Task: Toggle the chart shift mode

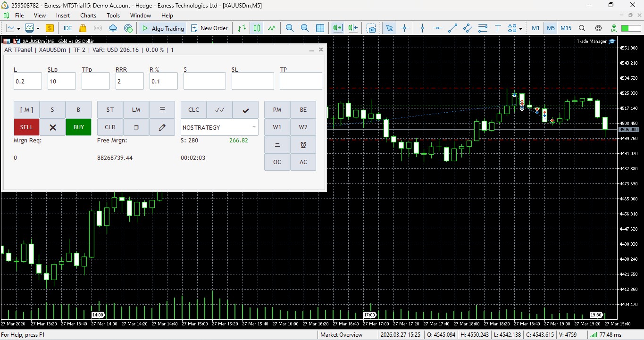Action: pyautogui.click(x=352, y=28)
